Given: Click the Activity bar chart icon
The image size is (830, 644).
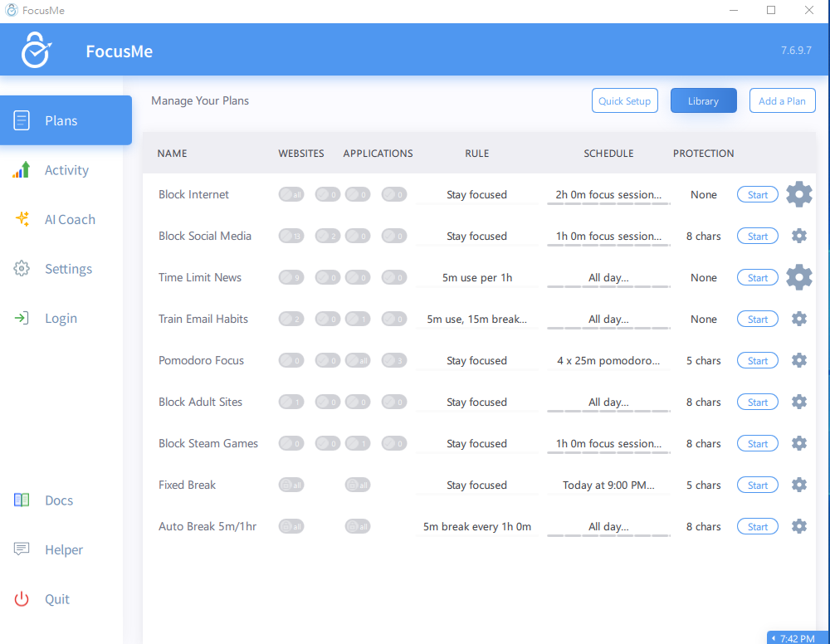Looking at the screenshot, I should [22, 170].
